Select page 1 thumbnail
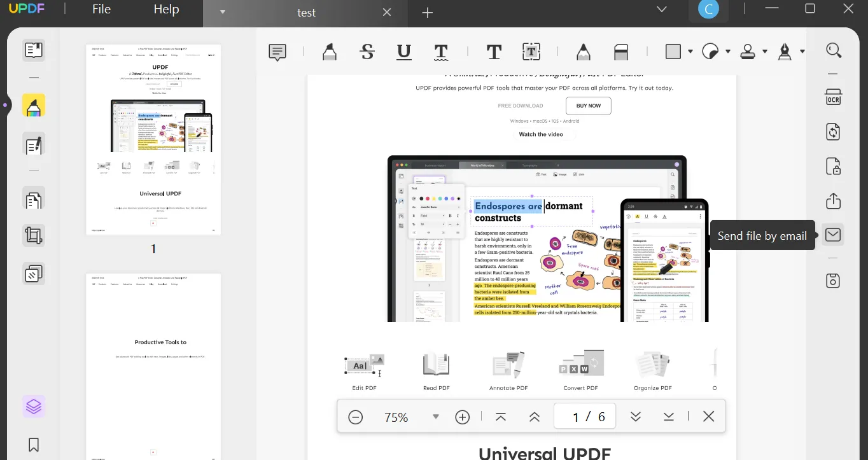The height and width of the screenshot is (460, 868). coord(153,139)
